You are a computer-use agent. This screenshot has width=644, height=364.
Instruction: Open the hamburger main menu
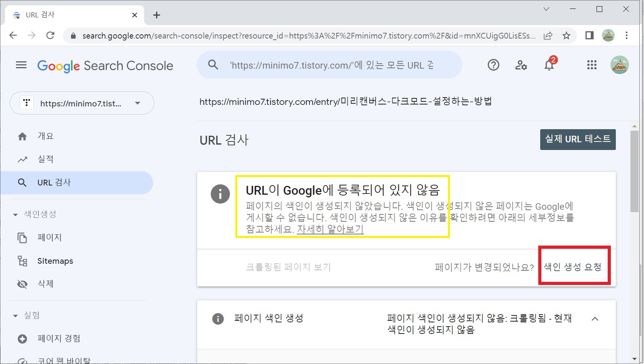coord(21,65)
